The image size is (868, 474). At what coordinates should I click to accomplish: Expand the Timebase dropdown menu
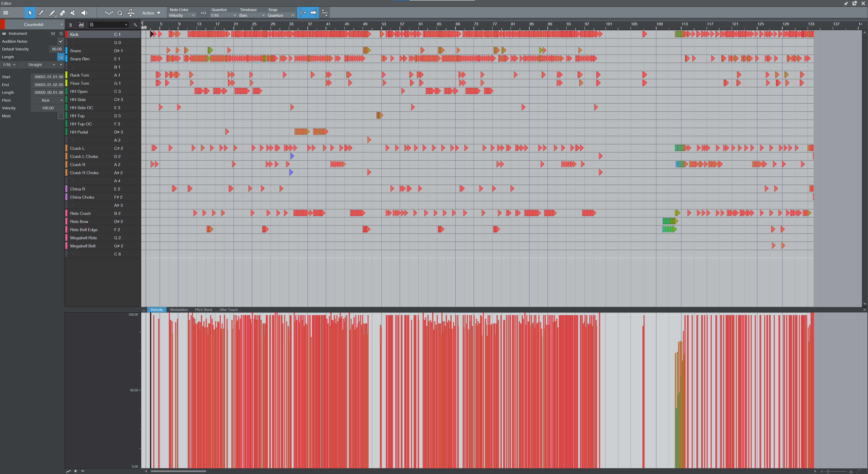coord(262,15)
